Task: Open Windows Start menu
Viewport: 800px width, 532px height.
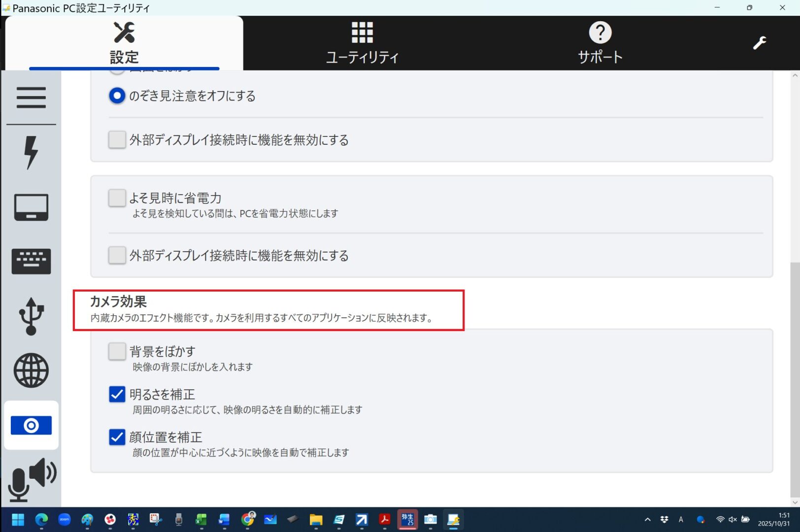Action: pyautogui.click(x=18, y=520)
